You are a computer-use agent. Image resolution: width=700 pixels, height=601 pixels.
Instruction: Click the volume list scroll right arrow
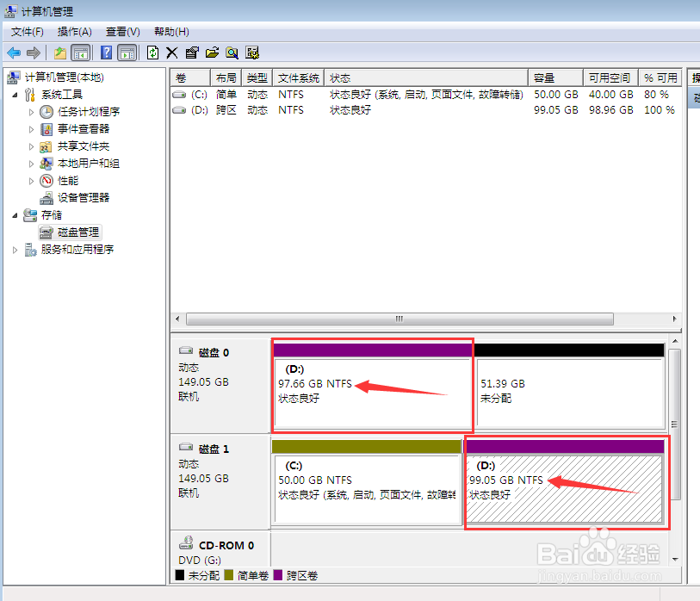(x=674, y=319)
